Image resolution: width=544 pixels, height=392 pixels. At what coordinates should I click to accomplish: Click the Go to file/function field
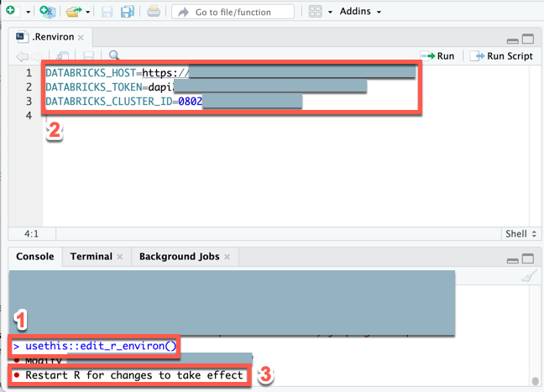(x=233, y=12)
